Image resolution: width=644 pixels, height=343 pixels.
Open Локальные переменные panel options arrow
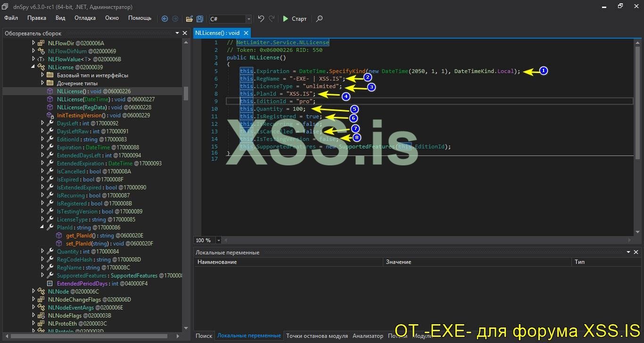coord(629,252)
